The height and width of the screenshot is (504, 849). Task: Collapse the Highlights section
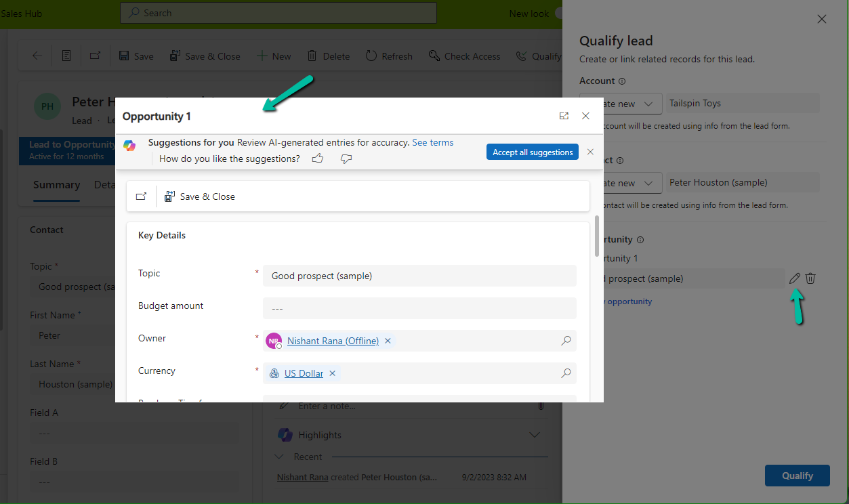535,434
